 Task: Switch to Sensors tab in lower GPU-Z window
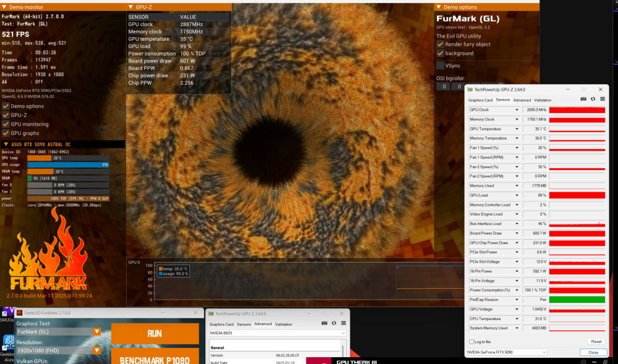[243, 324]
